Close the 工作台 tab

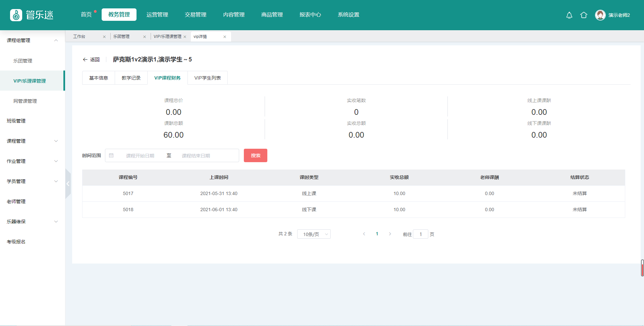point(104,37)
